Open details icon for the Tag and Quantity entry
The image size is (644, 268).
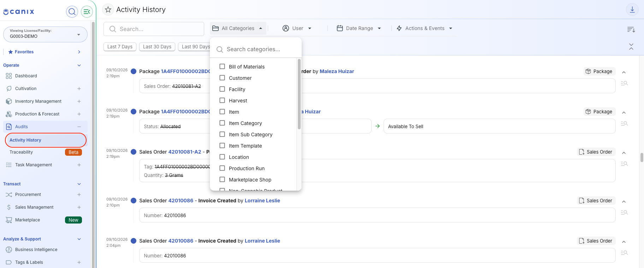click(x=624, y=164)
